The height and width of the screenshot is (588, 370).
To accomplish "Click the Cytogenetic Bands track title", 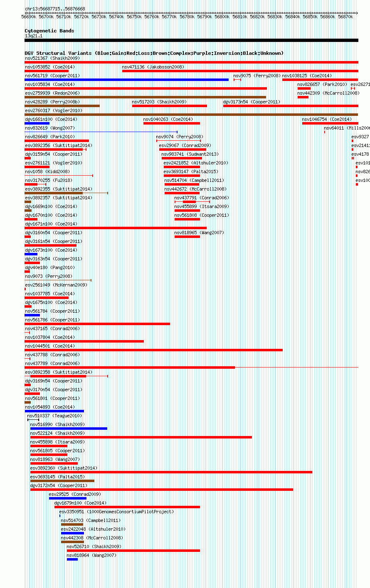I will [49, 31].
